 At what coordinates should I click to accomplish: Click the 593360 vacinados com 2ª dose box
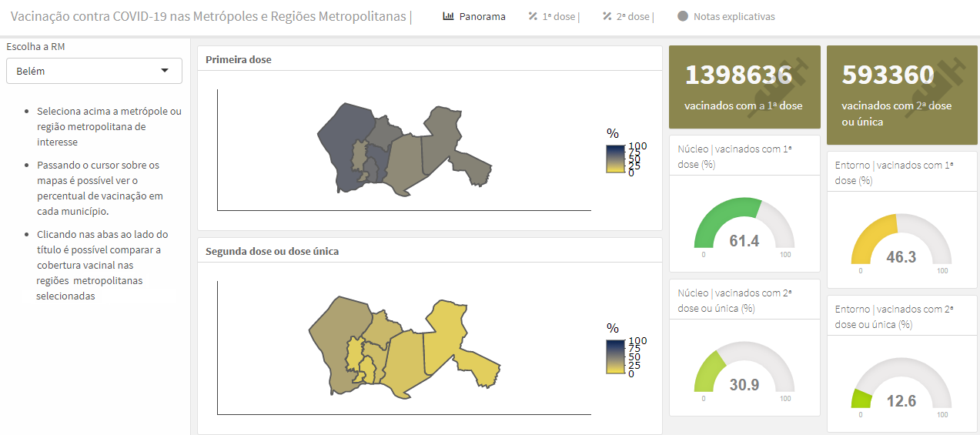(x=901, y=95)
